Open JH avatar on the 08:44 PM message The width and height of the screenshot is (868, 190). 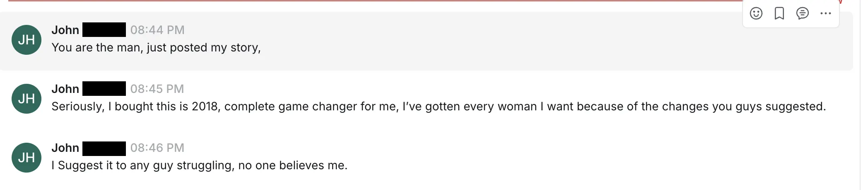click(27, 40)
